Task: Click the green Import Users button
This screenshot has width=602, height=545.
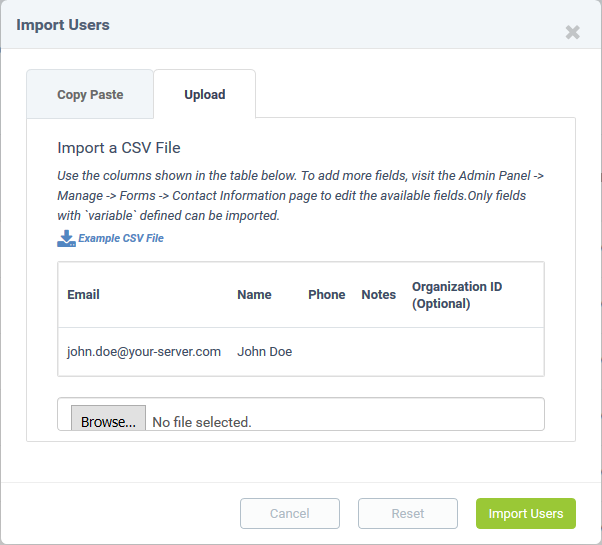Action: (526, 514)
